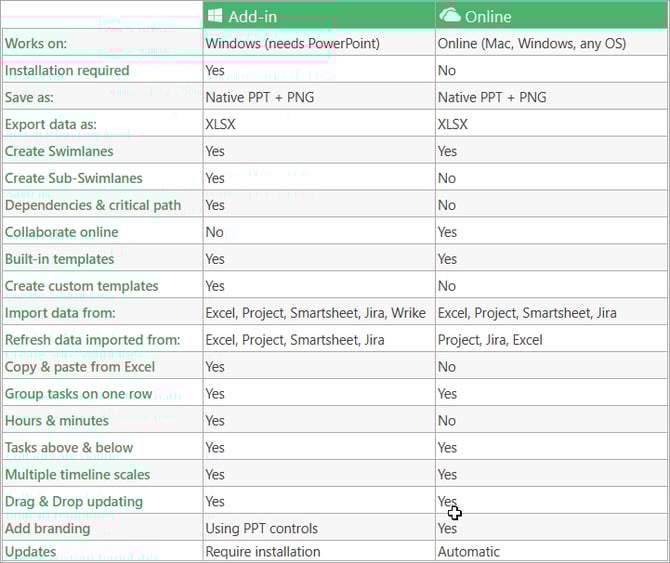The image size is (670, 563).
Task: Click 'Automatic' in Updates row
Action: point(469,551)
